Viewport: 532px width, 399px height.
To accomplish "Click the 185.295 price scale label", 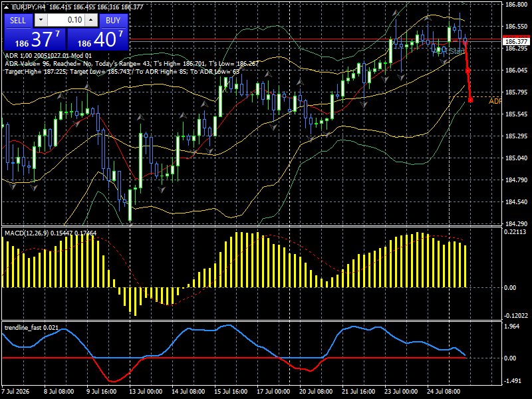I will pyautogui.click(x=517, y=136).
